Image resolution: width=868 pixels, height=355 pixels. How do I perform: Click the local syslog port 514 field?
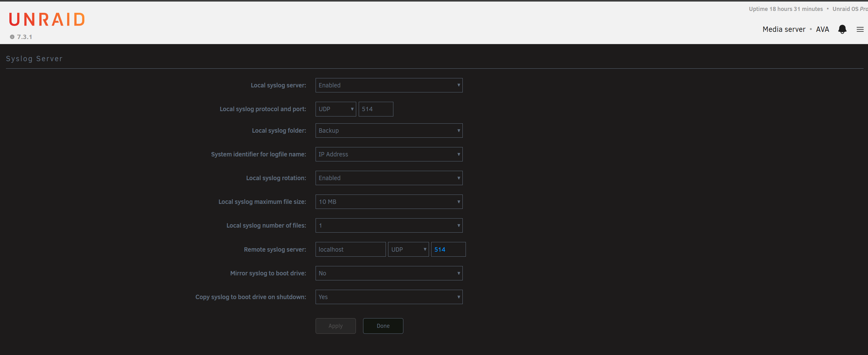(x=376, y=109)
